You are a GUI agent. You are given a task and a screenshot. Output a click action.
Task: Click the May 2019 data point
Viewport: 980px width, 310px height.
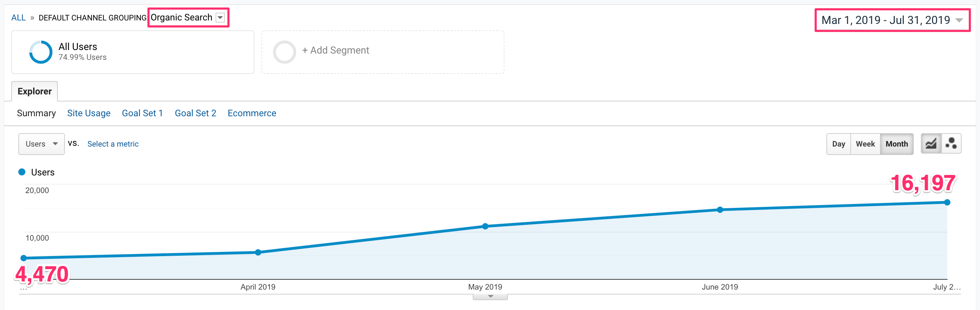point(485,226)
